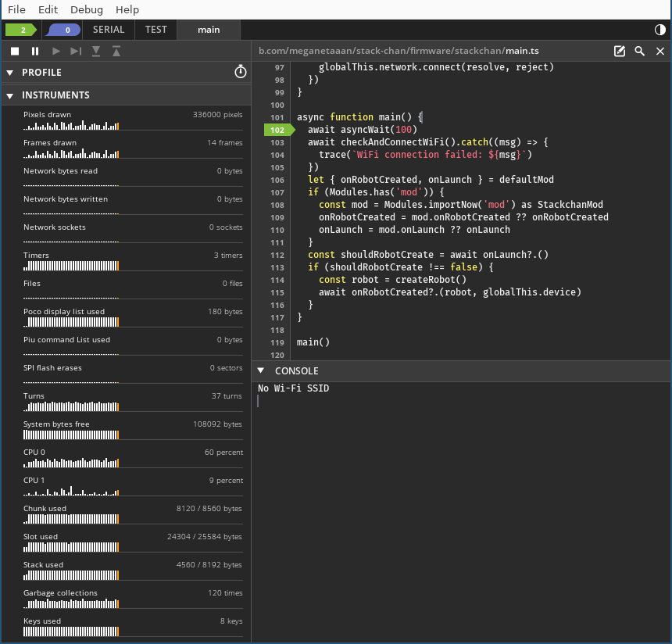Click the 'Network bytes read' instrument
This screenshot has width=672, height=644.
[133, 176]
